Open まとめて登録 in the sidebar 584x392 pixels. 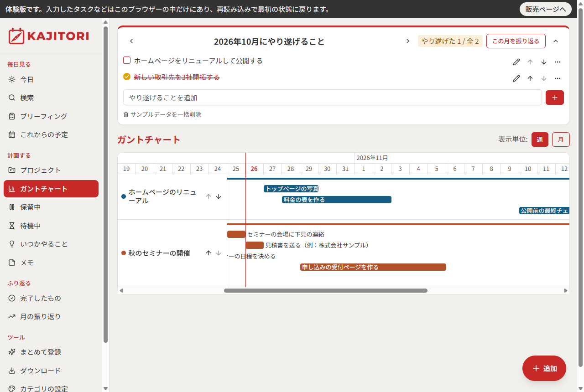(51, 352)
